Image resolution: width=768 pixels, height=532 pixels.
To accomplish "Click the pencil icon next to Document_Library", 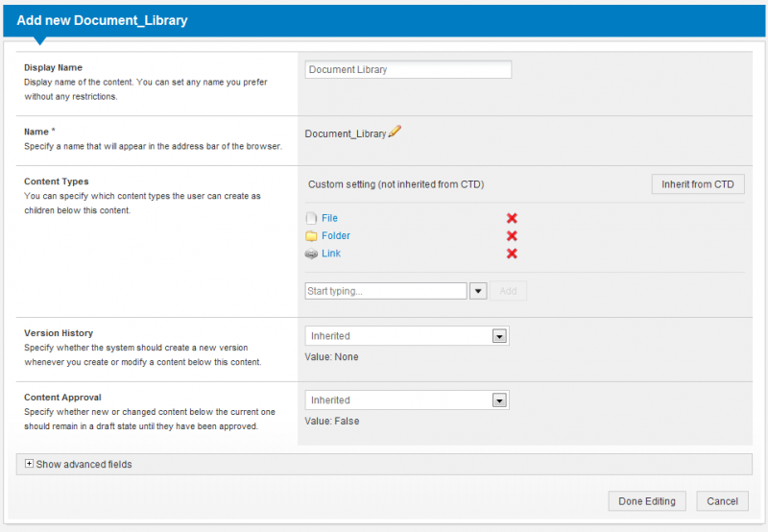I will [x=395, y=132].
